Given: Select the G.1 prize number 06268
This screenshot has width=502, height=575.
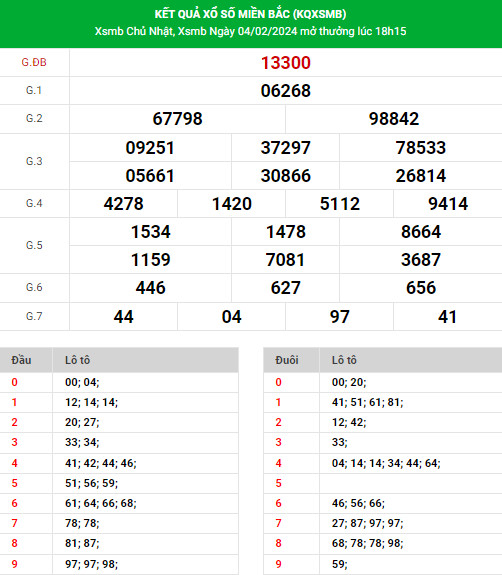Looking at the screenshot, I should click(x=286, y=91).
